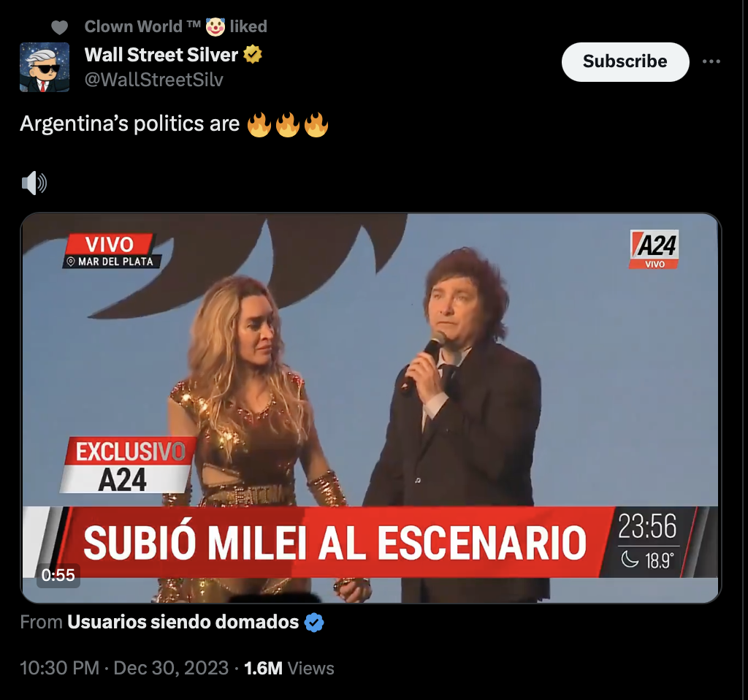748x700 pixels.
Task: Click the 1.6M Views count
Action: click(x=289, y=668)
